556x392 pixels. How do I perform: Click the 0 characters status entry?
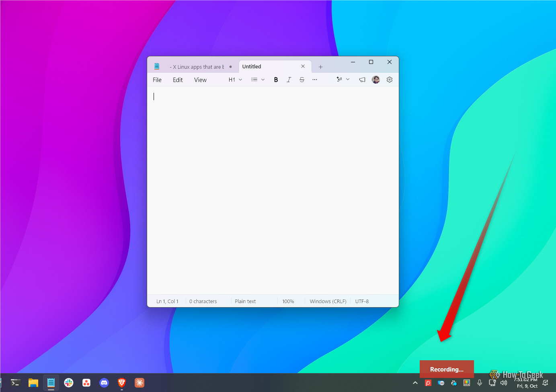[203, 301]
